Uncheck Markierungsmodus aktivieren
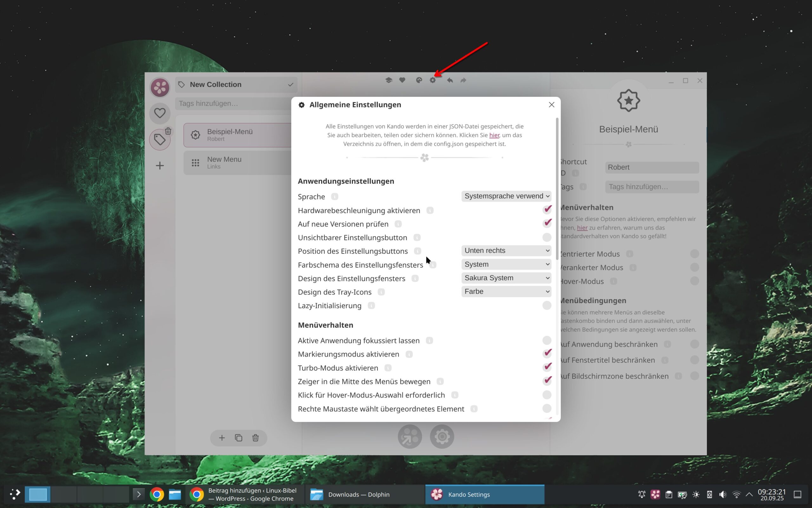Viewport: 812px width, 508px height. click(547, 353)
